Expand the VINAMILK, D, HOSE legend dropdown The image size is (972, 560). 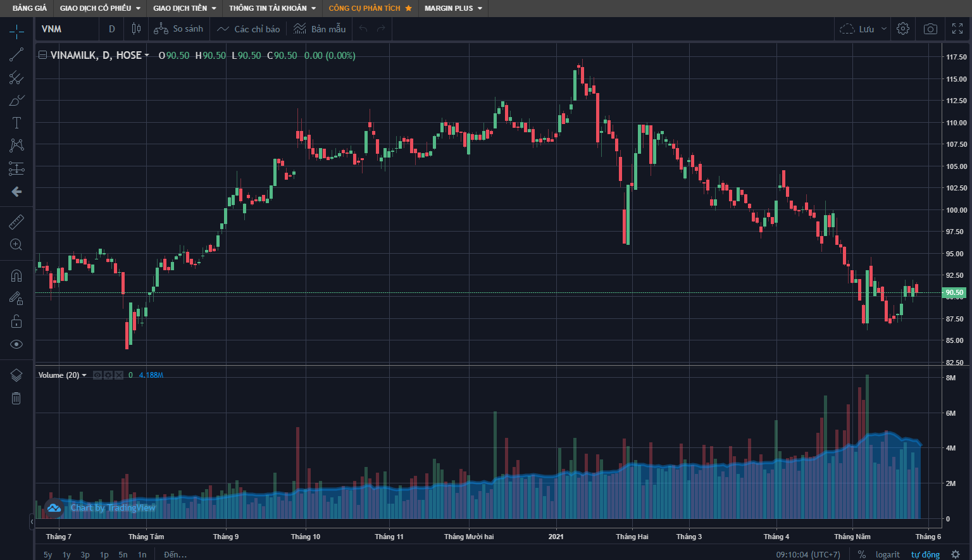147,56
